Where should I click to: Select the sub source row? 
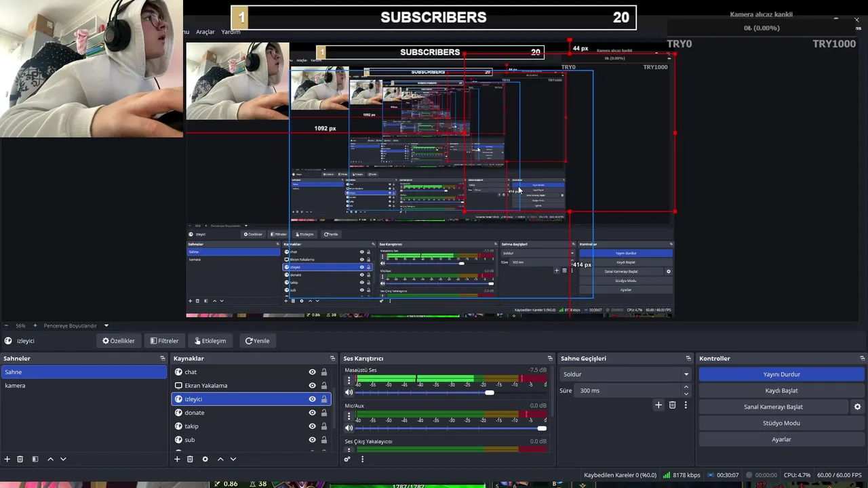click(x=251, y=440)
